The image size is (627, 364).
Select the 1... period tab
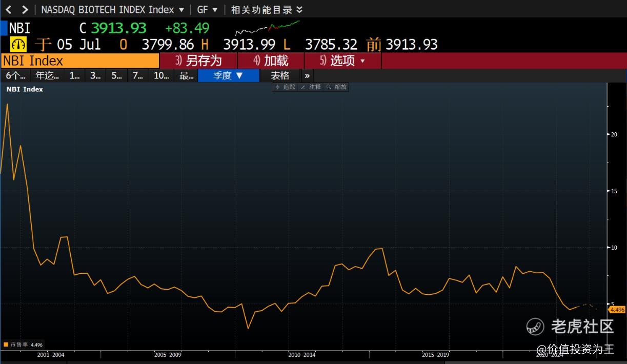pyautogui.click(x=75, y=76)
